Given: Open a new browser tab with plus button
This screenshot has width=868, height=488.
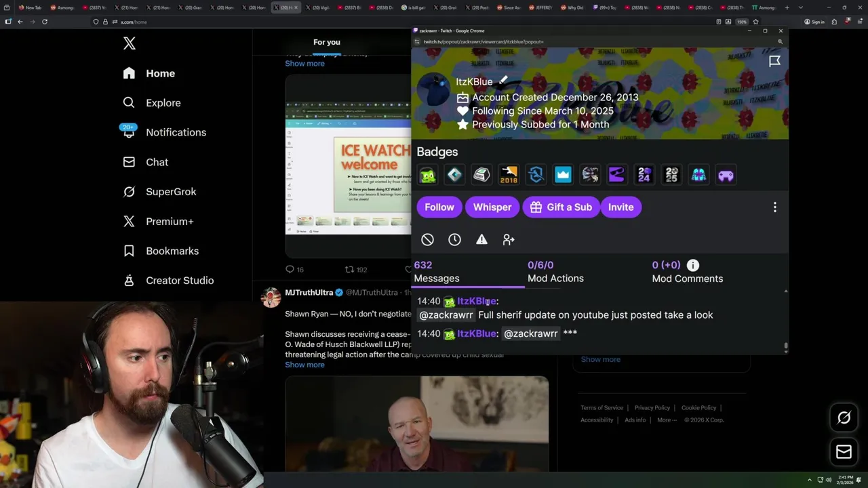Looking at the screenshot, I should (787, 7).
